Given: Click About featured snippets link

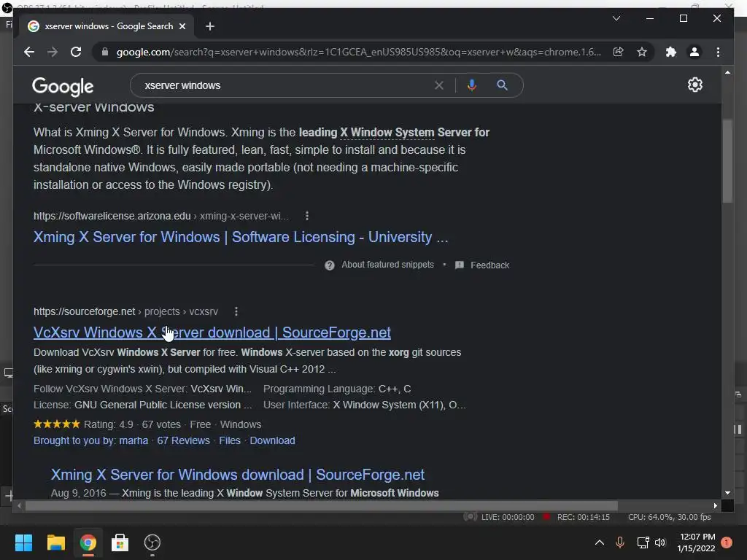Looking at the screenshot, I should (x=387, y=265).
